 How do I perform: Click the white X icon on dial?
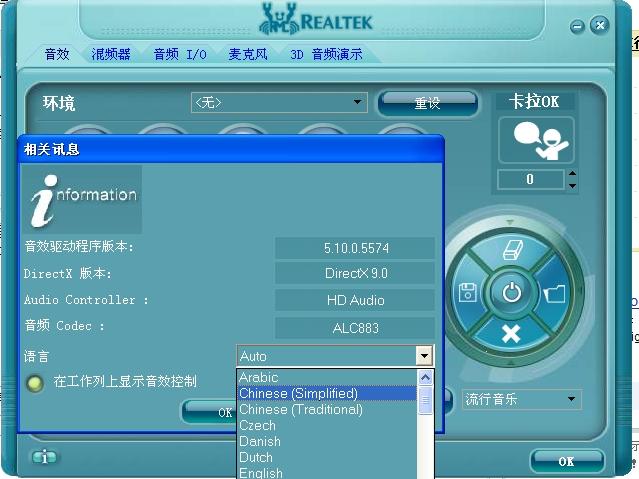pyautogui.click(x=511, y=334)
